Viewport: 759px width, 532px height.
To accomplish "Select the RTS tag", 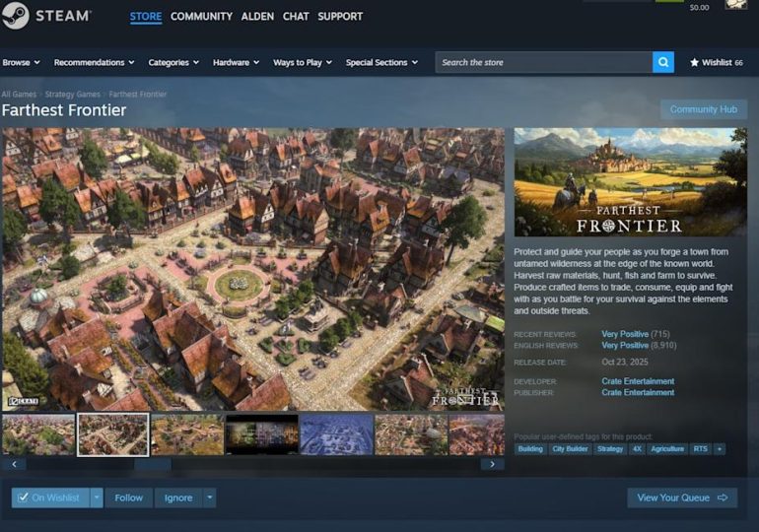I will point(700,449).
